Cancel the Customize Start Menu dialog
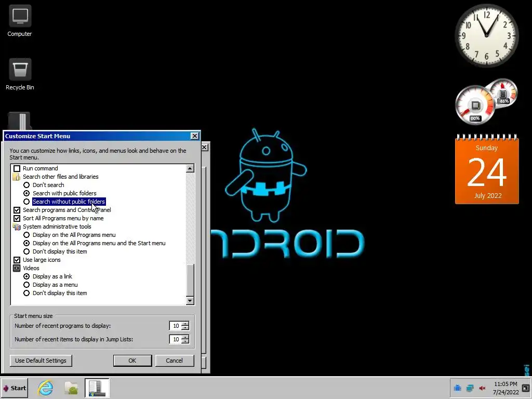This screenshot has width=532, height=399. [175, 361]
